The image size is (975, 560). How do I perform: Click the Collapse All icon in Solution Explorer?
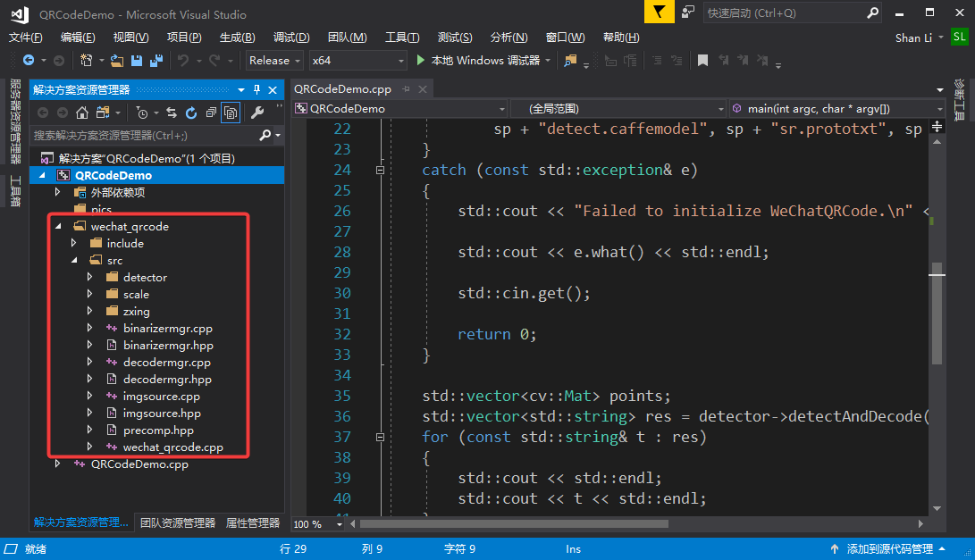[x=211, y=113]
